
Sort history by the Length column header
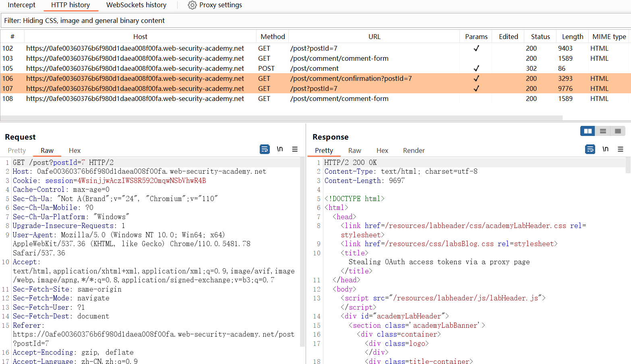572,37
